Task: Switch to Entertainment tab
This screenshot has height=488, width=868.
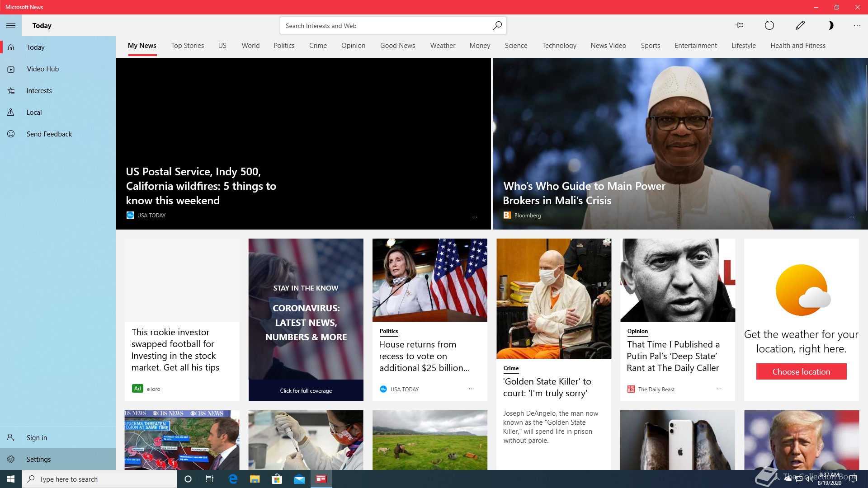Action: pyautogui.click(x=695, y=46)
